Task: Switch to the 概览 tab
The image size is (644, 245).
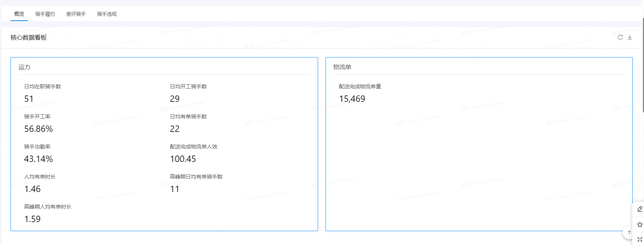Action: click(x=19, y=14)
